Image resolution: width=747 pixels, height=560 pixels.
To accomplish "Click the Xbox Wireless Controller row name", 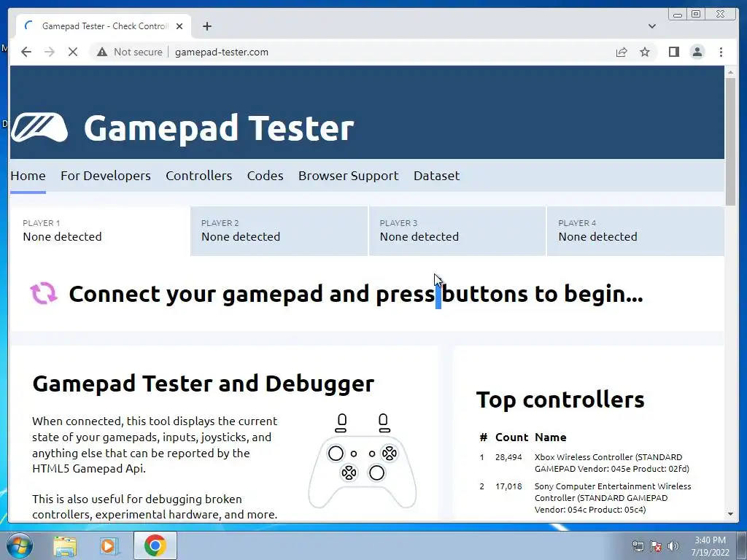I will pos(612,463).
